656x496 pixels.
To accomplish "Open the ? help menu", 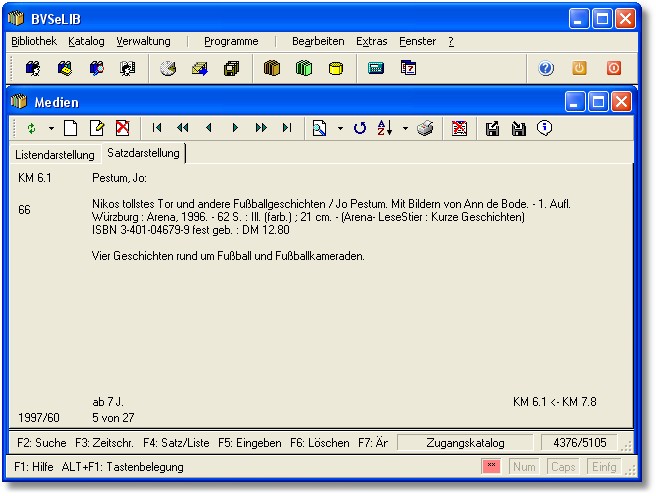I will [x=451, y=41].
